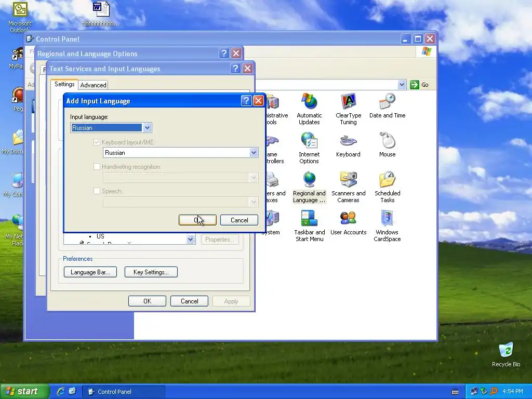The image size is (532, 399).
Task: Toggle Handwriting recognition checkbox
Action: click(97, 167)
